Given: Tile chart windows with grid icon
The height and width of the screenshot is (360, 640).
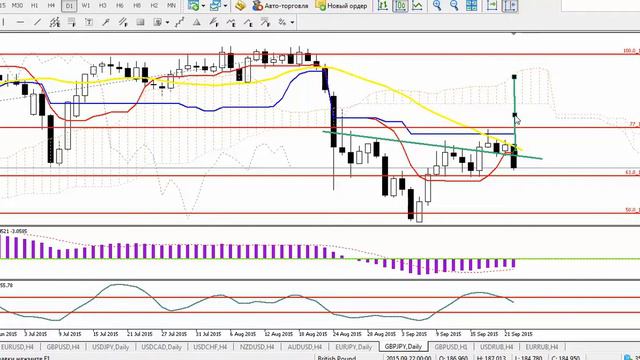Looking at the screenshot, I should (471, 6).
